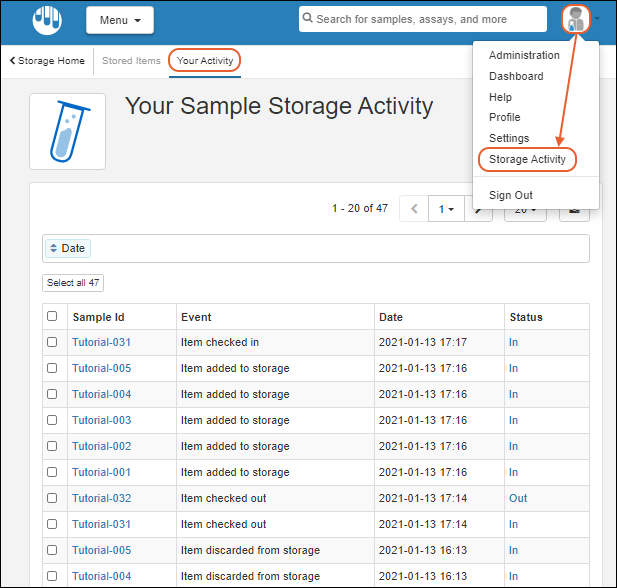Screen dimensions: 617x588
Task: Open the Stored Items tab
Action: pos(131,61)
